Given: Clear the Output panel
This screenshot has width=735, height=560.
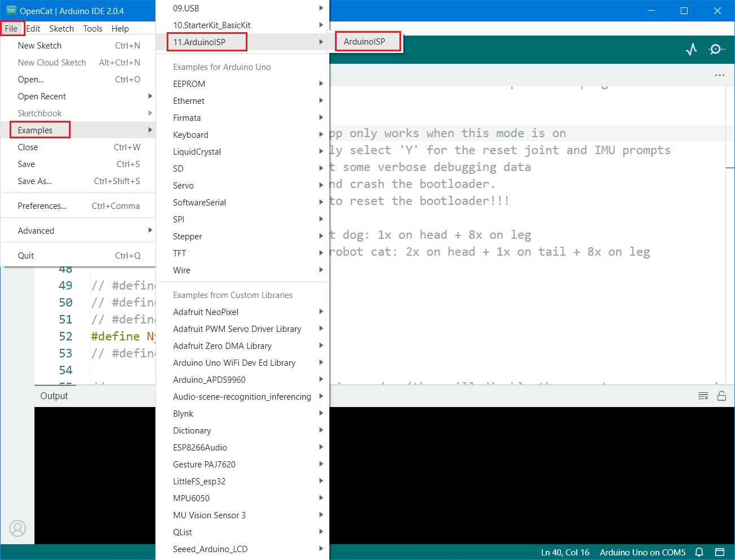Looking at the screenshot, I should tap(703, 396).
